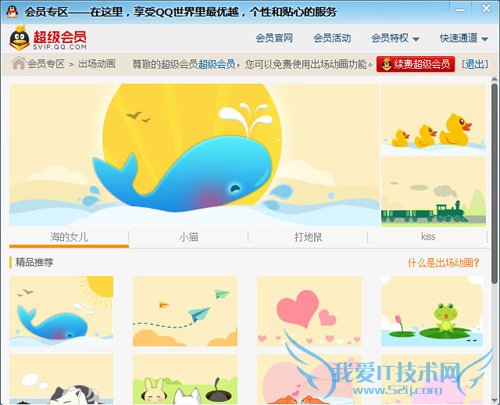Open the 会员活动 menu item

pos(332,38)
